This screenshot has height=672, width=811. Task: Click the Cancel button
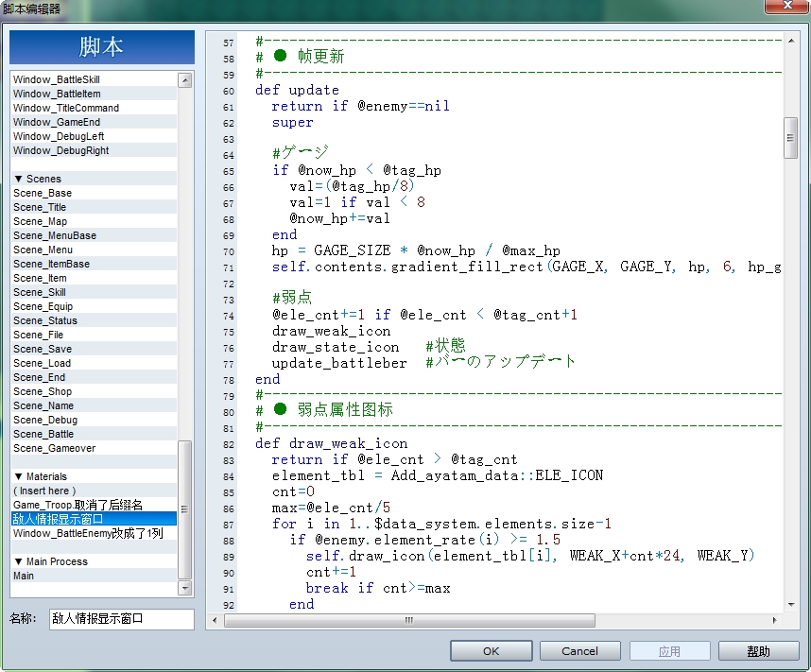(579, 651)
